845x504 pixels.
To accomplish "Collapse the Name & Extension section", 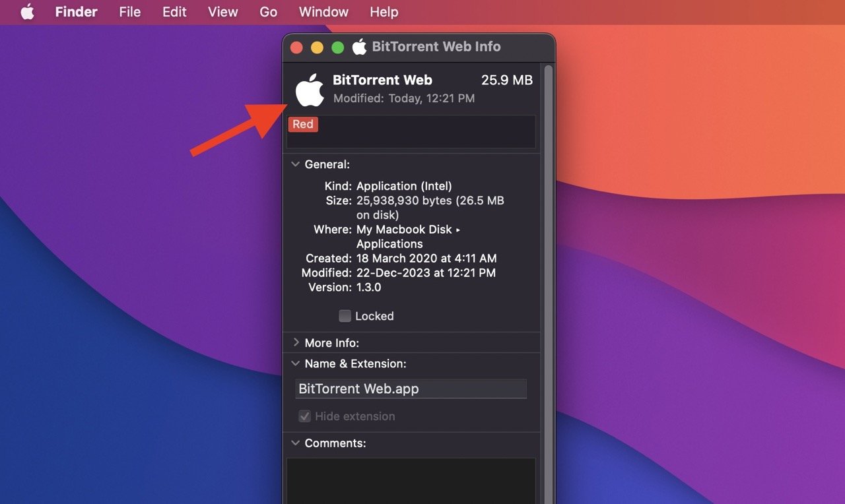I will point(295,363).
